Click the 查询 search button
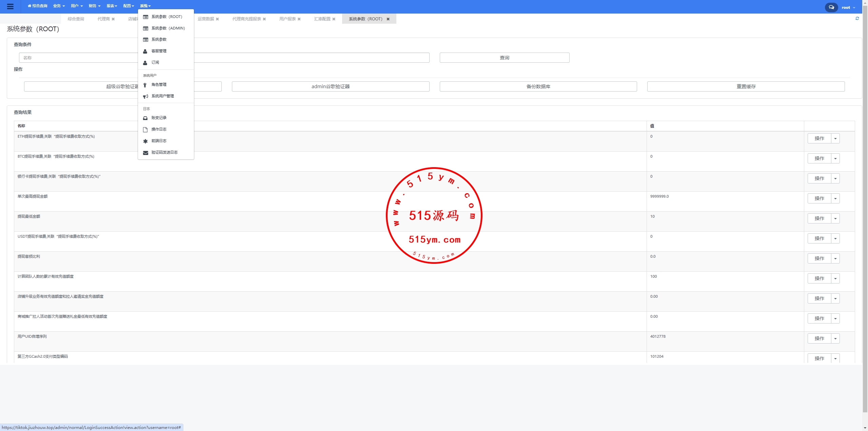868x431 pixels. [504, 58]
